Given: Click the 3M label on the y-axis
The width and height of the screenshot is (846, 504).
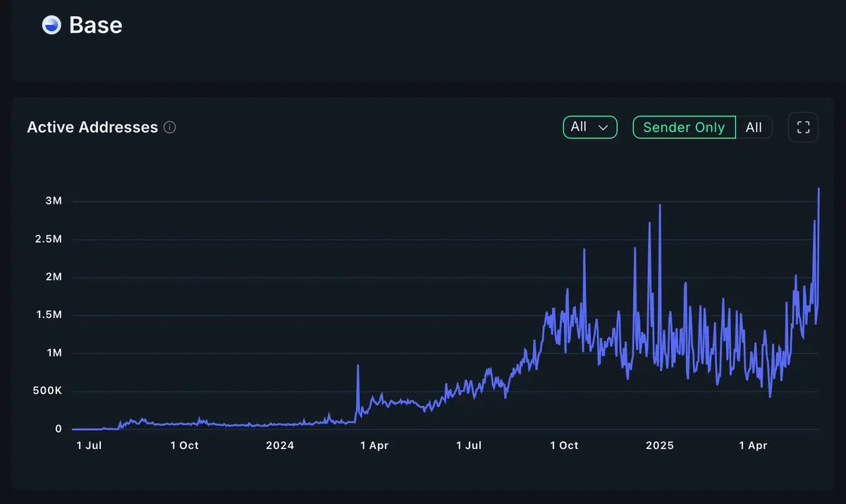Looking at the screenshot, I should pos(53,201).
